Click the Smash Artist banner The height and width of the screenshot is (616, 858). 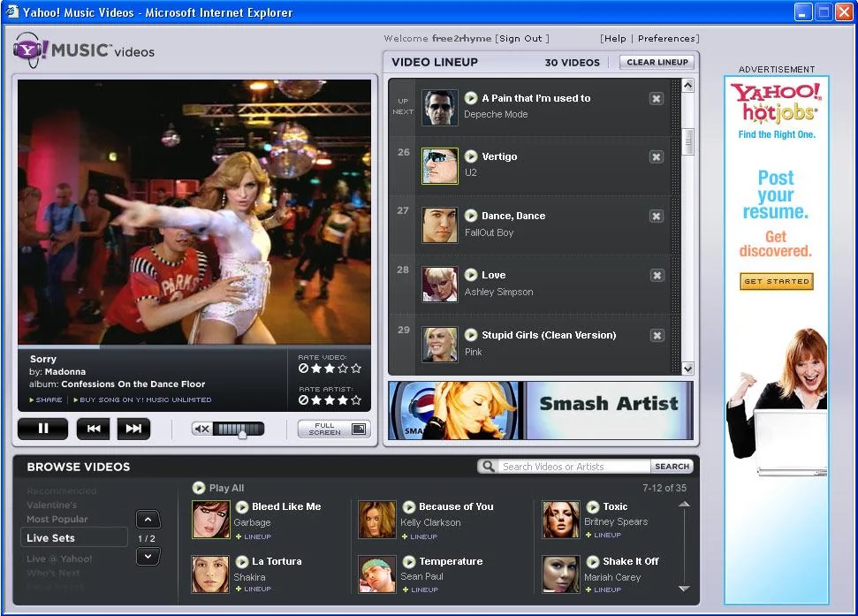(541, 411)
